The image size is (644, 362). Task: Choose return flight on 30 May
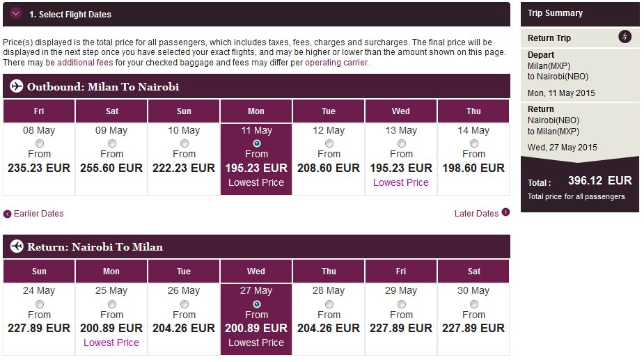474,304
